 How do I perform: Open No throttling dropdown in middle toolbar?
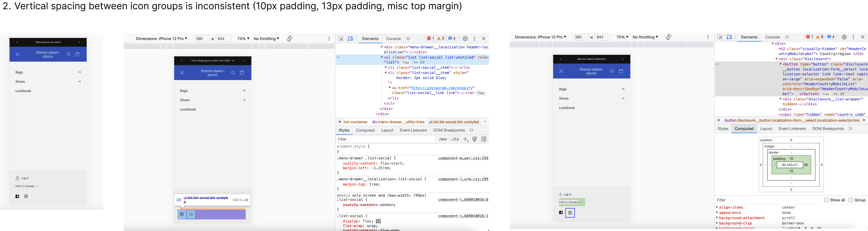coord(266,39)
